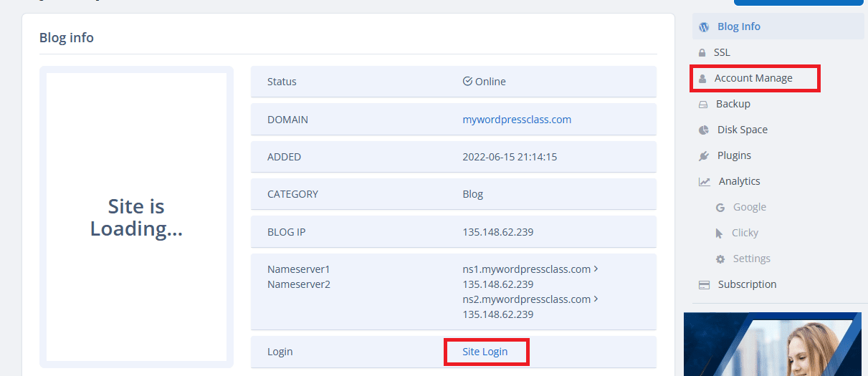Image resolution: width=868 pixels, height=376 pixels.
Task: Click the Analytics line chart icon
Action: [705, 181]
